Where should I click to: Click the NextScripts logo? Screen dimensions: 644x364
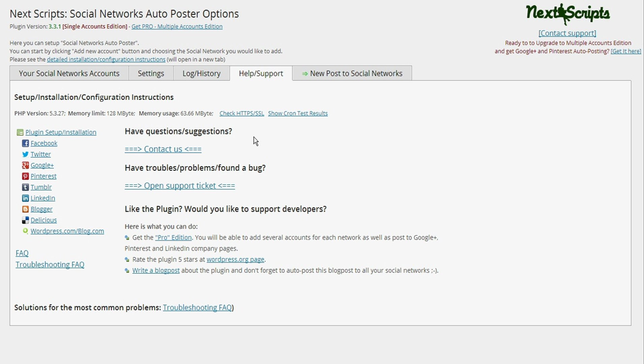click(x=567, y=14)
